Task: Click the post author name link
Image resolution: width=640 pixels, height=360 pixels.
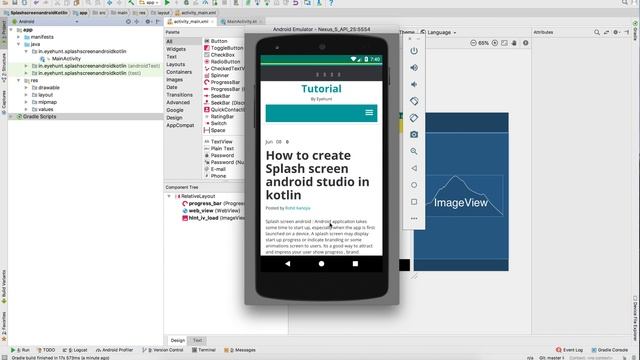Action: pyautogui.click(x=298, y=208)
